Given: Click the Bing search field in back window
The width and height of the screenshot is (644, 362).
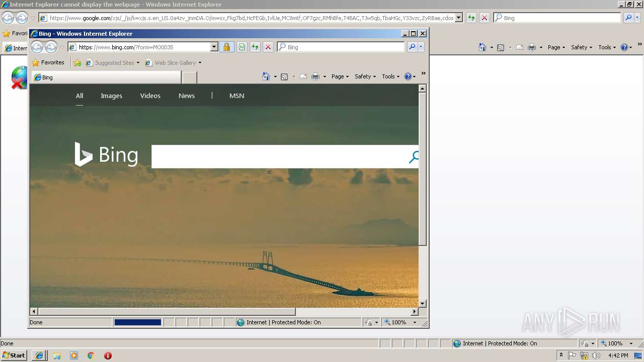Looking at the screenshot, I should 557,18.
